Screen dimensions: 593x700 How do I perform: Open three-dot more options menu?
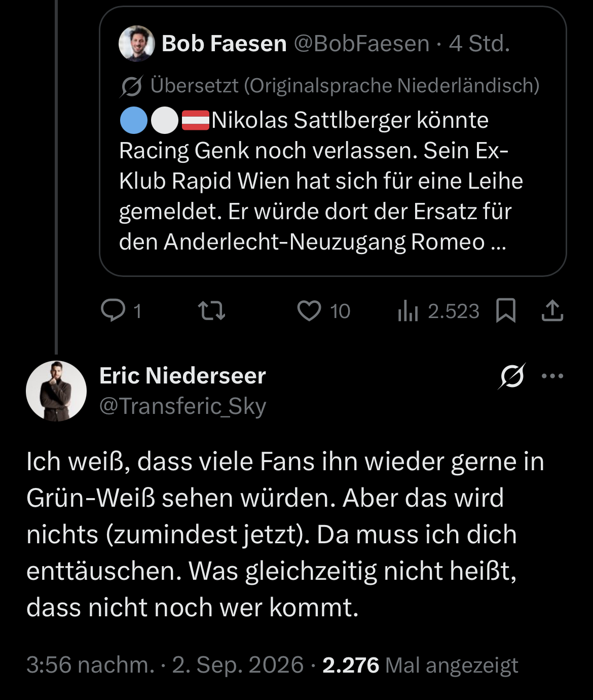click(552, 376)
